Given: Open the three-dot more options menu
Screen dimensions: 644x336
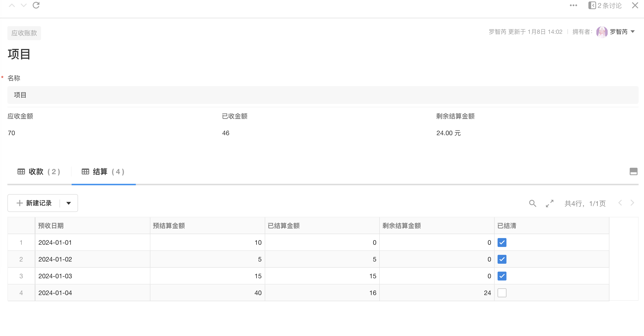Looking at the screenshot, I should tap(573, 5).
